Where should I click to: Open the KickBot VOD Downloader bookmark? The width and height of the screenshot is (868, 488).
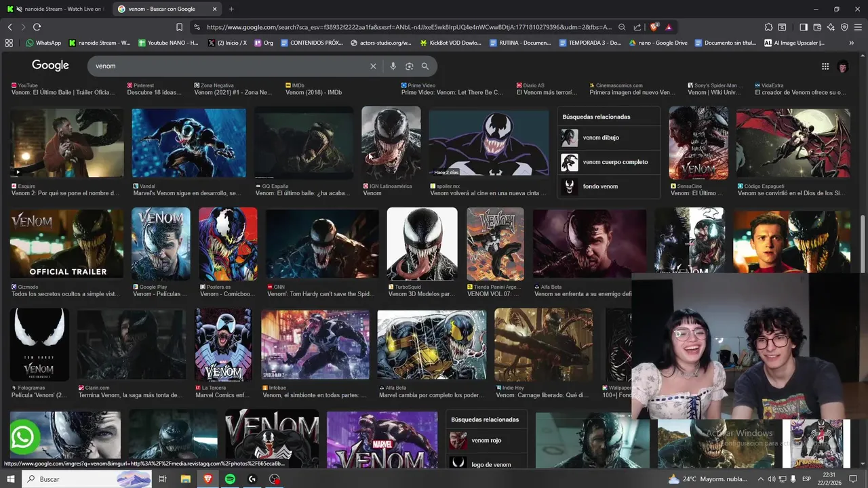[x=451, y=43]
